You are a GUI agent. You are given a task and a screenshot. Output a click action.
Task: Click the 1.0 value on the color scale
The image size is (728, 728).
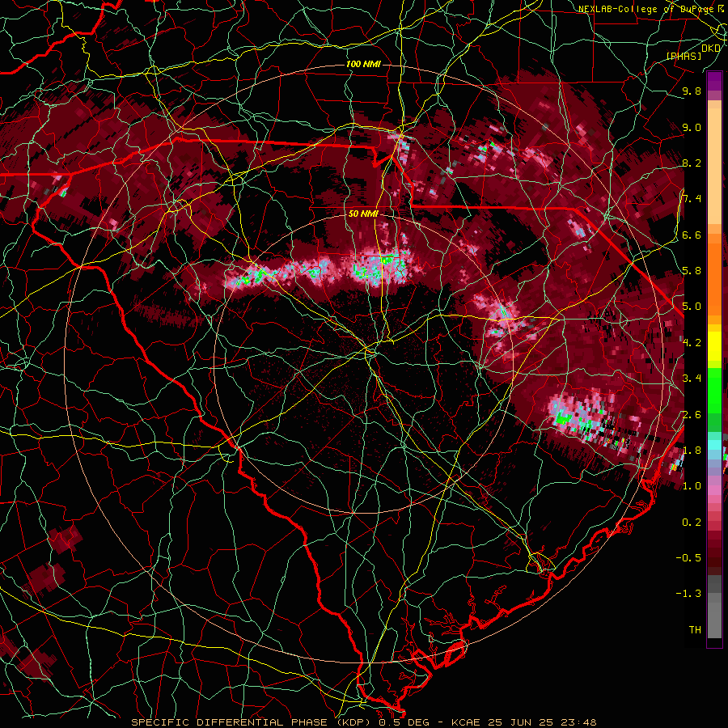point(692,486)
